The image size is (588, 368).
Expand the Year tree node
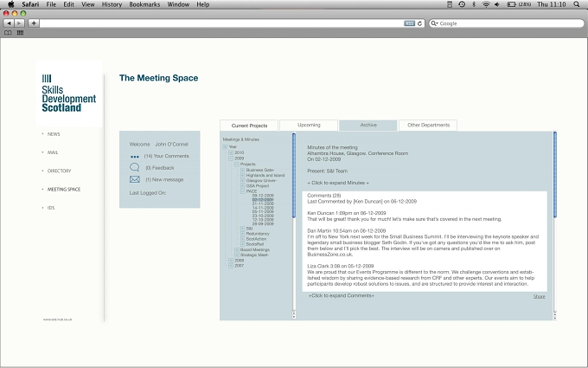(x=225, y=147)
